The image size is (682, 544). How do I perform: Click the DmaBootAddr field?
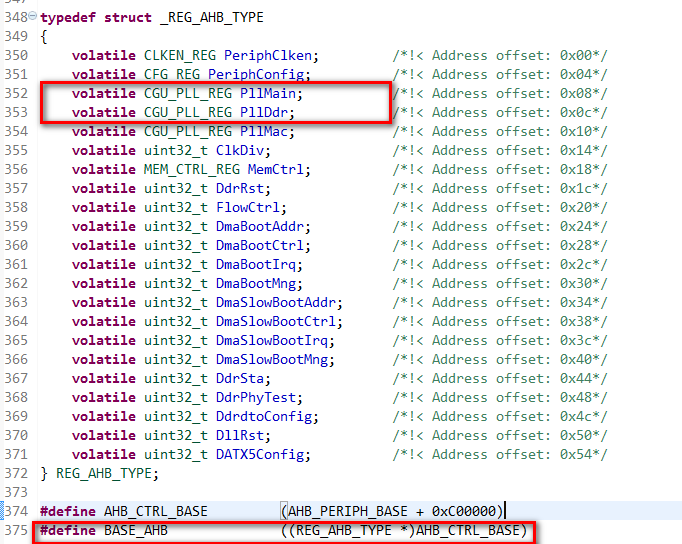click(x=260, y=227)
